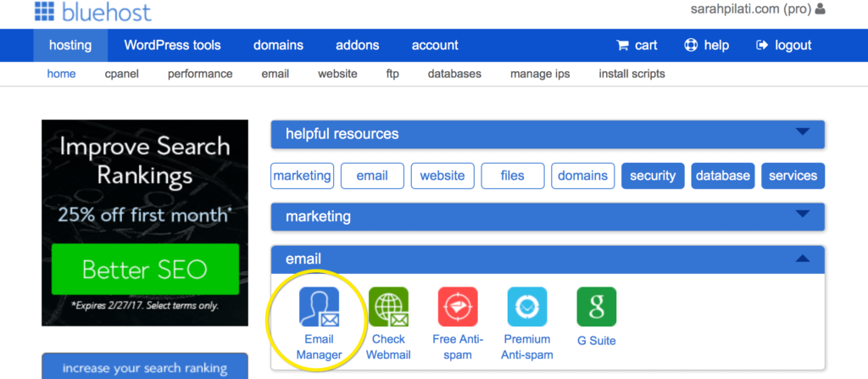Click the bluehost wordmark
Viewport: 868px width, 379px height.
(x=106, y=11)
